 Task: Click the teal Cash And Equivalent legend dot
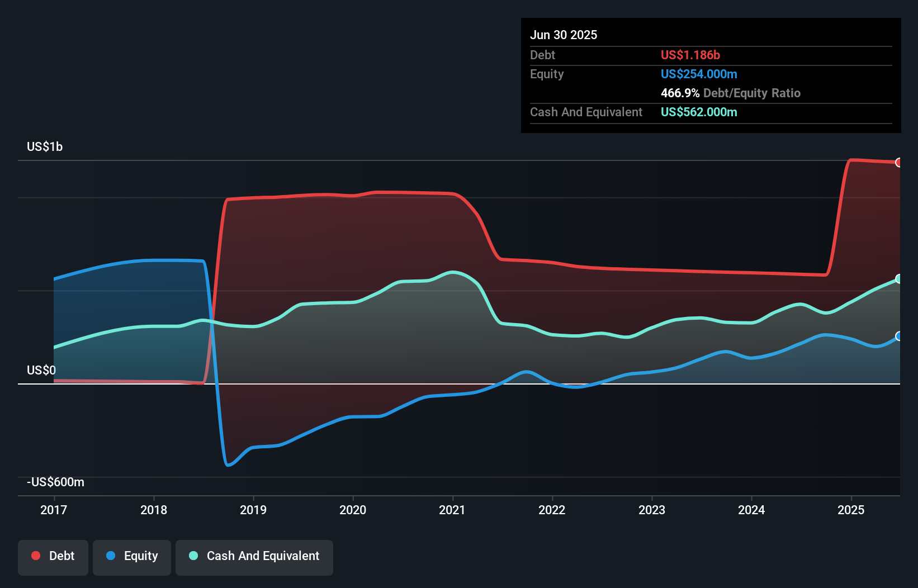193,556
